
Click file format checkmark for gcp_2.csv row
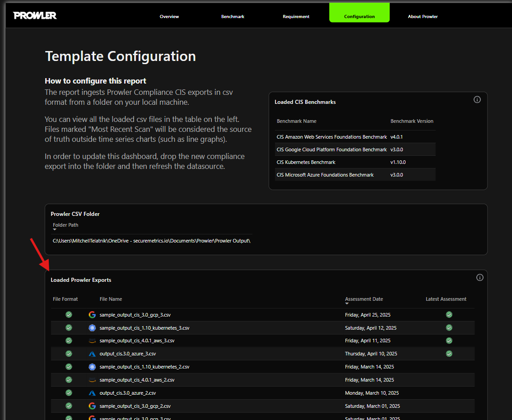(x=69, y=406)
